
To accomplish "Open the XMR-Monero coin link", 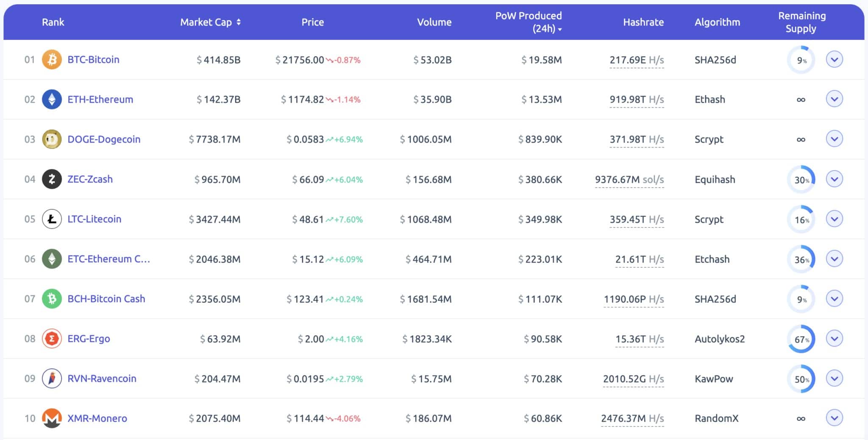I will pyautogui.click(x=97, y=418).
